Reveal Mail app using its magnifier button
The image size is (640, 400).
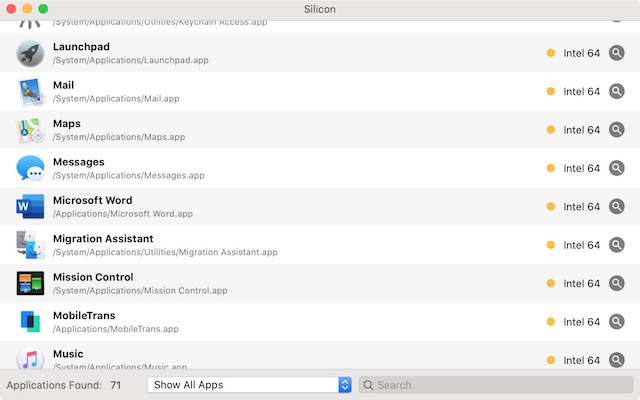[617, 91]
